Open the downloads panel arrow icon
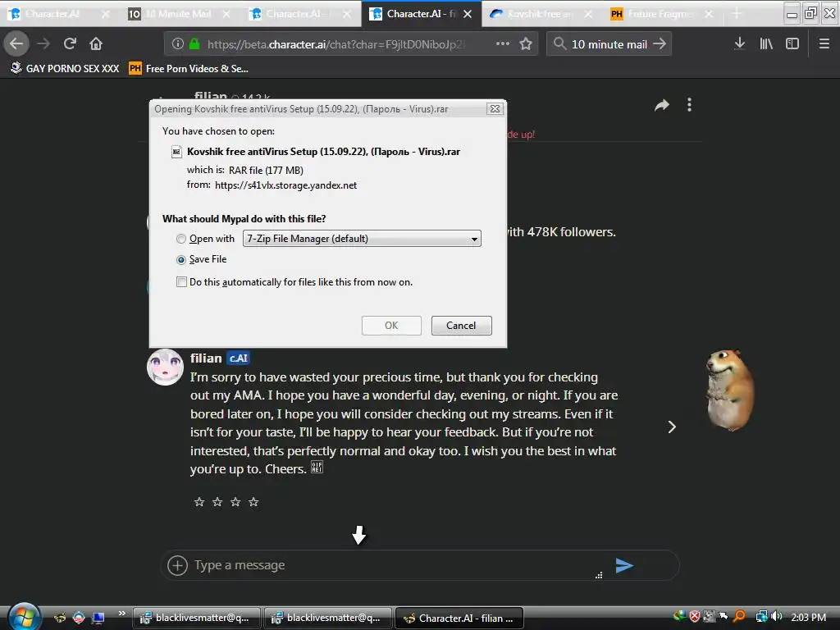Viewport: 840px width, 630px height. 739,44
